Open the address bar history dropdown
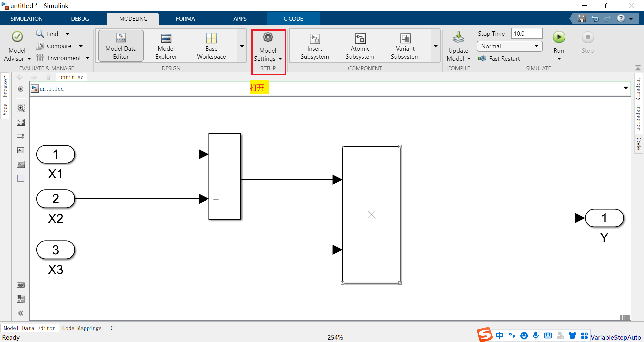644x342 pixels. tap(626, 88)
